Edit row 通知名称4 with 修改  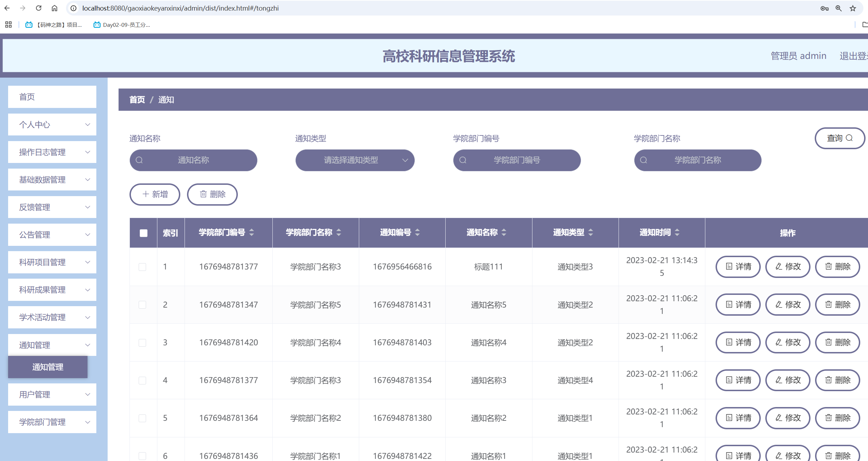point(788,342)
